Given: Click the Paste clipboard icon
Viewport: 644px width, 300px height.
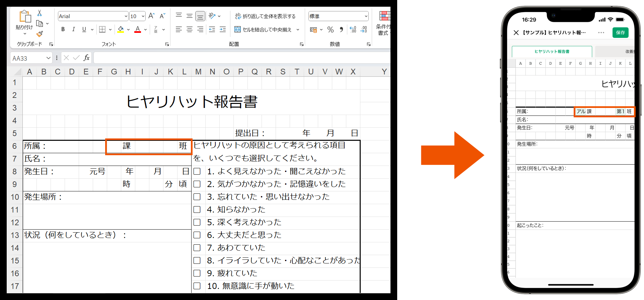Looking at the screenshot, I should click(25, 16).
